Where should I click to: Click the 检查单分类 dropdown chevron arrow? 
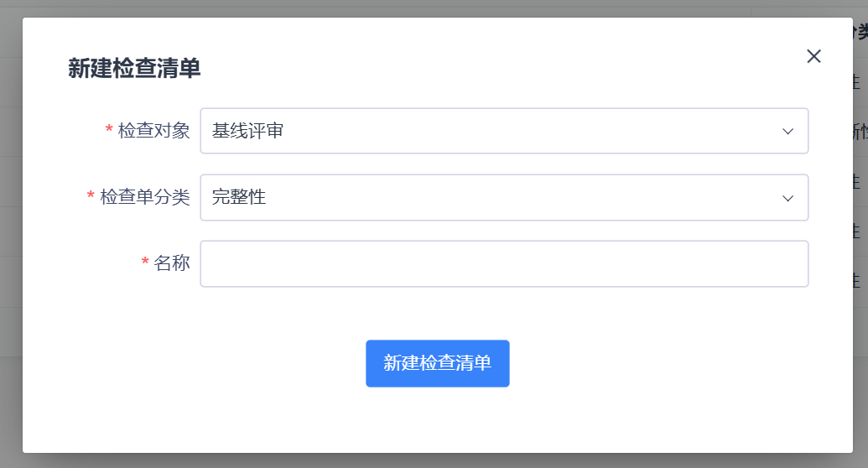click(787, 198)
